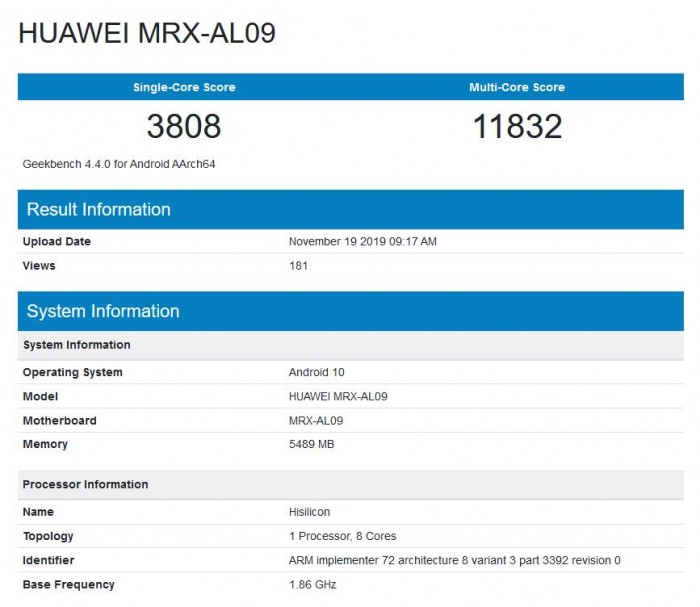Click the Upload Date label
Screen dimensions: 700x607
57,241
